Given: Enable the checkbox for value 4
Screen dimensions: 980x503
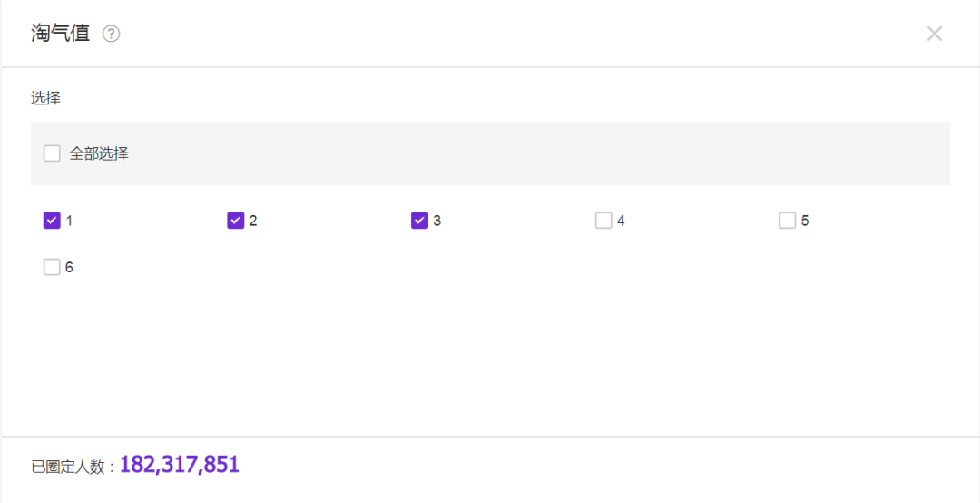Looking at the screenshot, I should (x=603, y=221).
